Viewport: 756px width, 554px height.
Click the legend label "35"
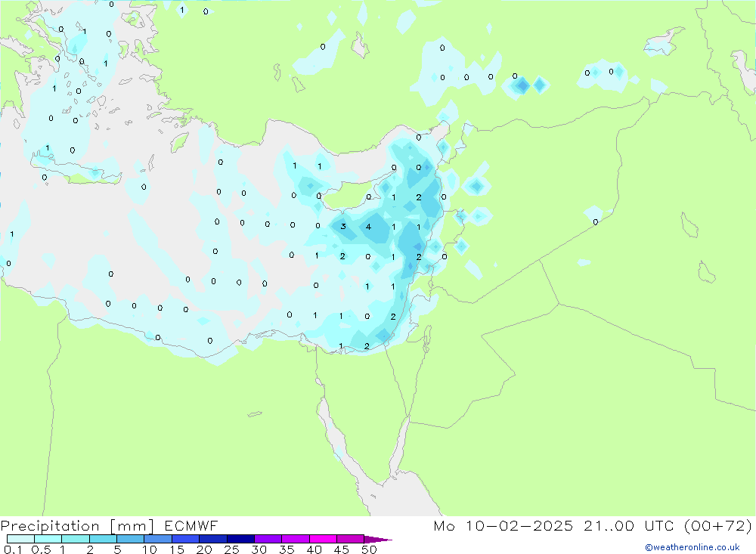coord(287,549)
